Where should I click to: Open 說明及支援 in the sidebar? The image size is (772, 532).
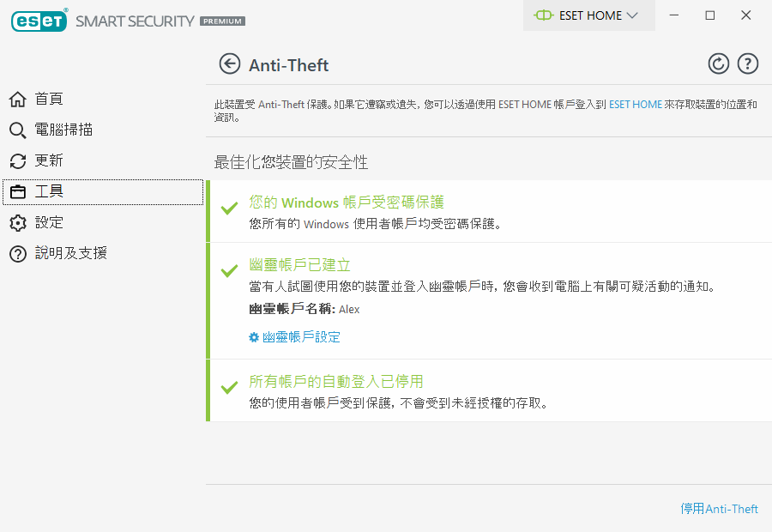(x=70, y=253)
